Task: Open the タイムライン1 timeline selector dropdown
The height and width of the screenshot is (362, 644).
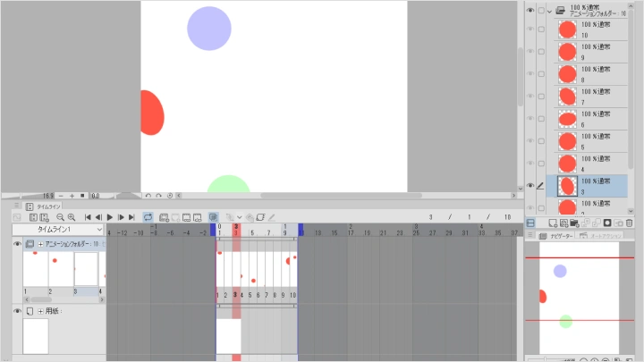Action: coord(58,230)
